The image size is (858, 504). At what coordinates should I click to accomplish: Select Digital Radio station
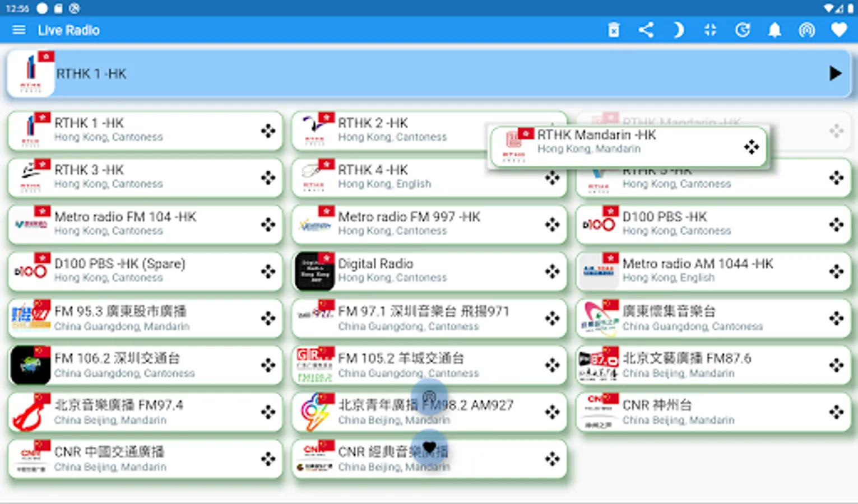tap(429, 272)
